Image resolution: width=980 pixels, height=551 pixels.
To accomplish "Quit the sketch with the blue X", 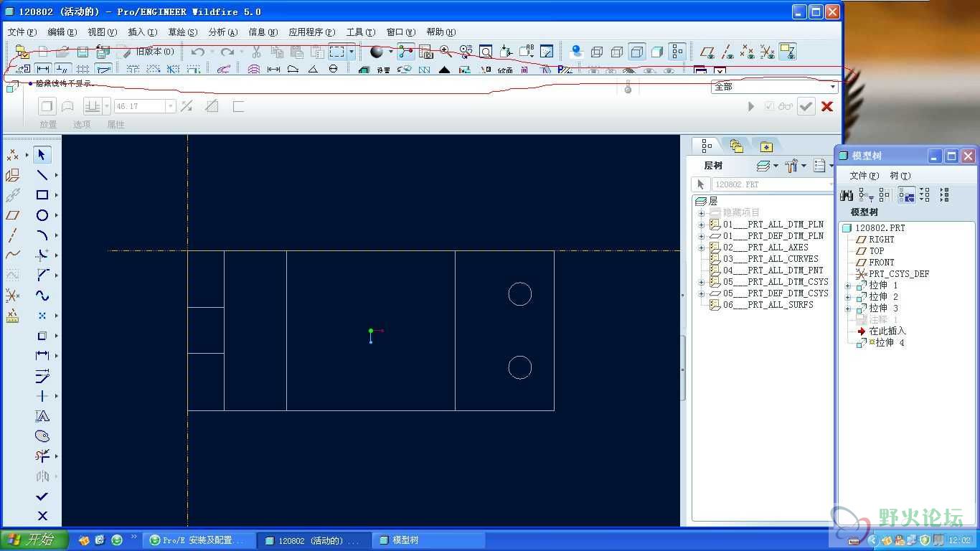I will click(x=42, y=516).
